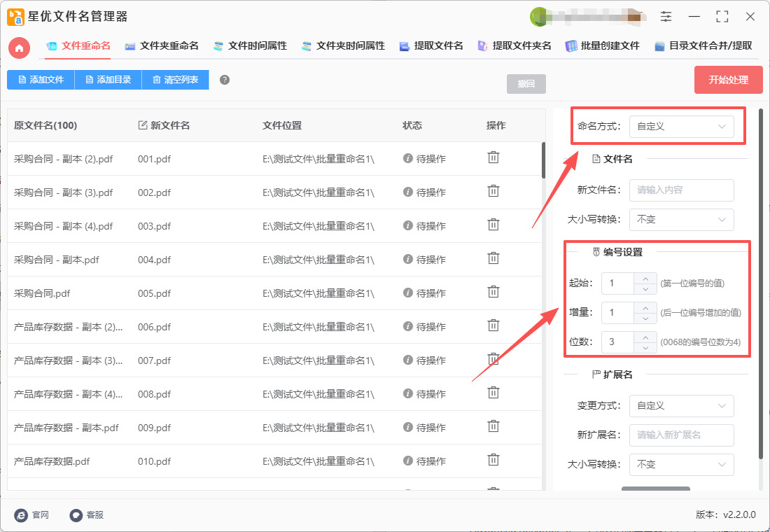The height and width of the screenshot is (532, 770).
Task: Increase the 位数 digit count
Action: pyautogui.click(x=645, y=337)
